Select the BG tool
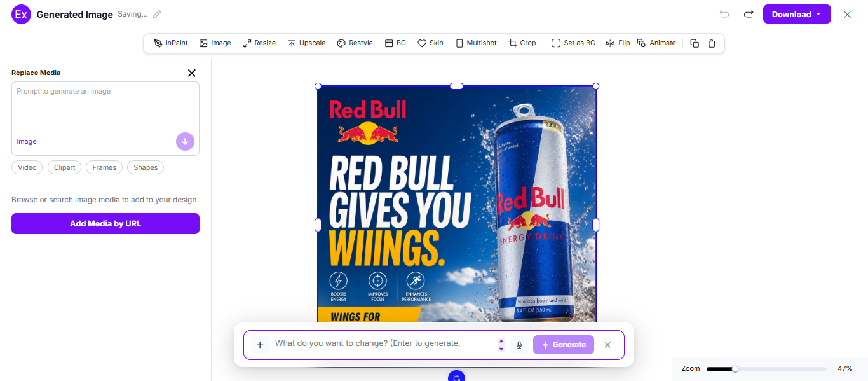The image size is (868, 381). [x=395, y=43]
